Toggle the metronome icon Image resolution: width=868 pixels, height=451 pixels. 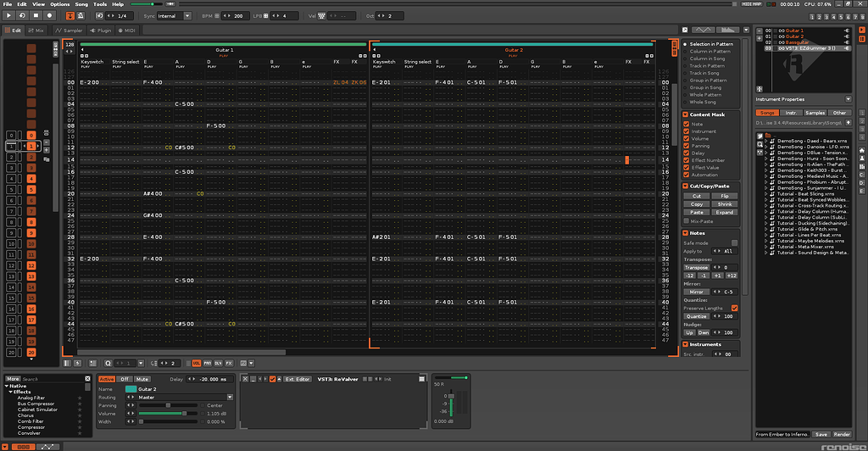81,16
